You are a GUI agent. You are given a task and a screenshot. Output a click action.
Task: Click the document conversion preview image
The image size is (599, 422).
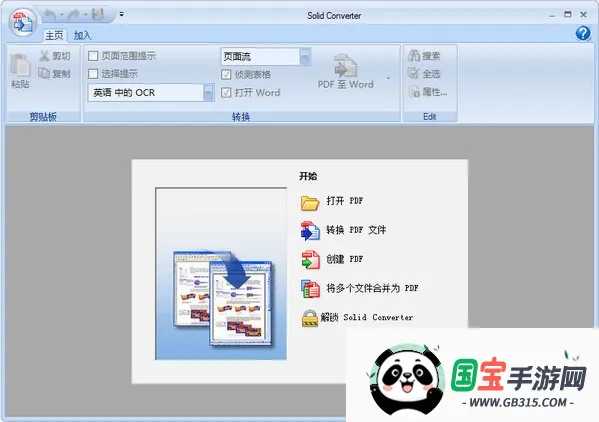tap(221, 273)
